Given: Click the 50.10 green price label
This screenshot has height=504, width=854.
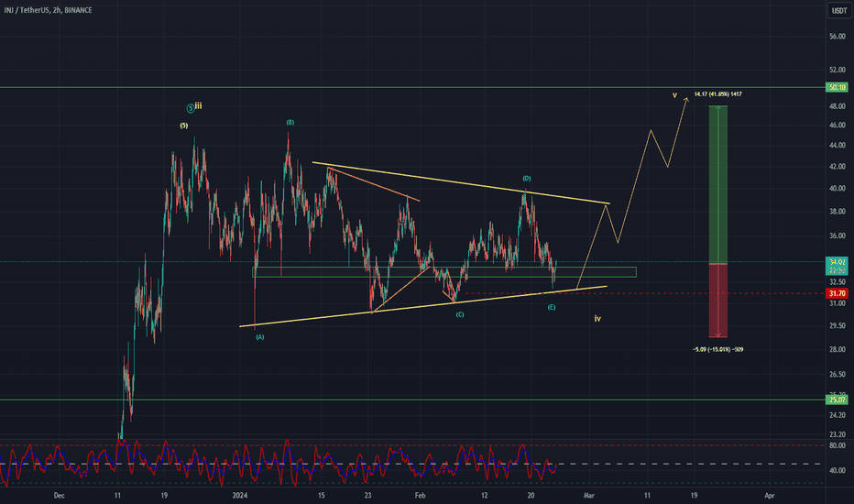Looking at the screenshot, I should (x=838, y=87).
